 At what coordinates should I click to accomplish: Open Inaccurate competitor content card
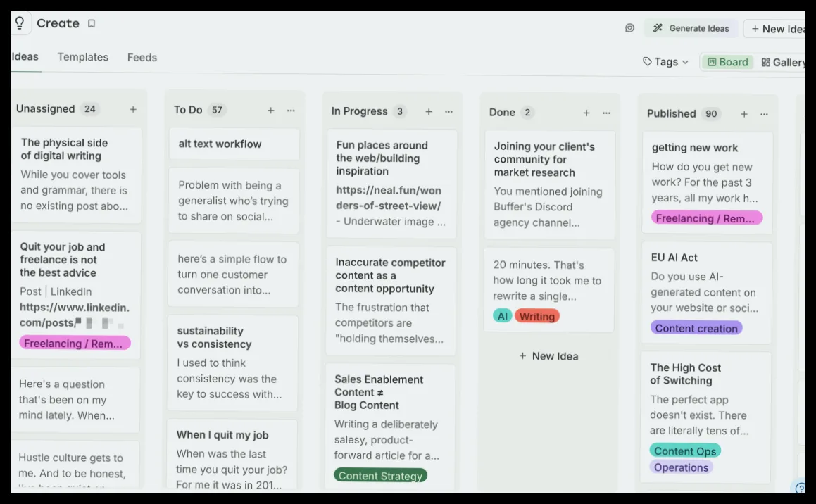[x=391, y=301]
